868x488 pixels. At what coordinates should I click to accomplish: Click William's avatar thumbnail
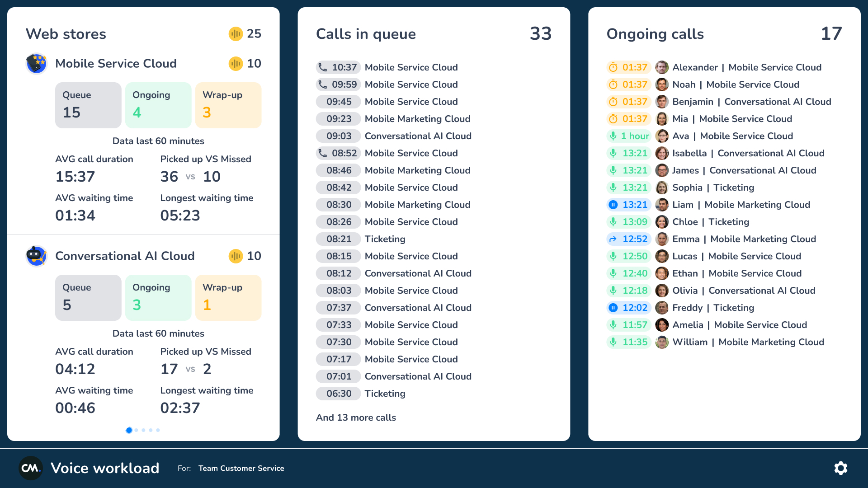pyautogui.click(x=662, y=342)
